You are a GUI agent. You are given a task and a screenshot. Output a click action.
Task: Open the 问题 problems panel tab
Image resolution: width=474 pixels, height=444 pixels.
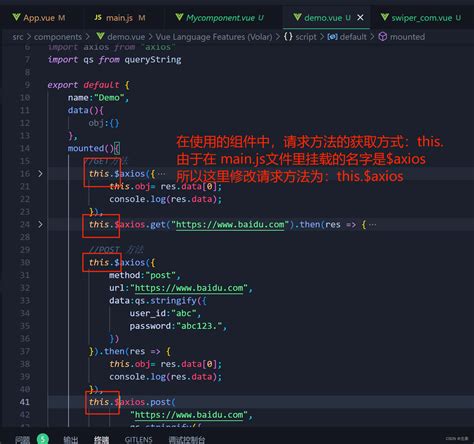(22, 440)
